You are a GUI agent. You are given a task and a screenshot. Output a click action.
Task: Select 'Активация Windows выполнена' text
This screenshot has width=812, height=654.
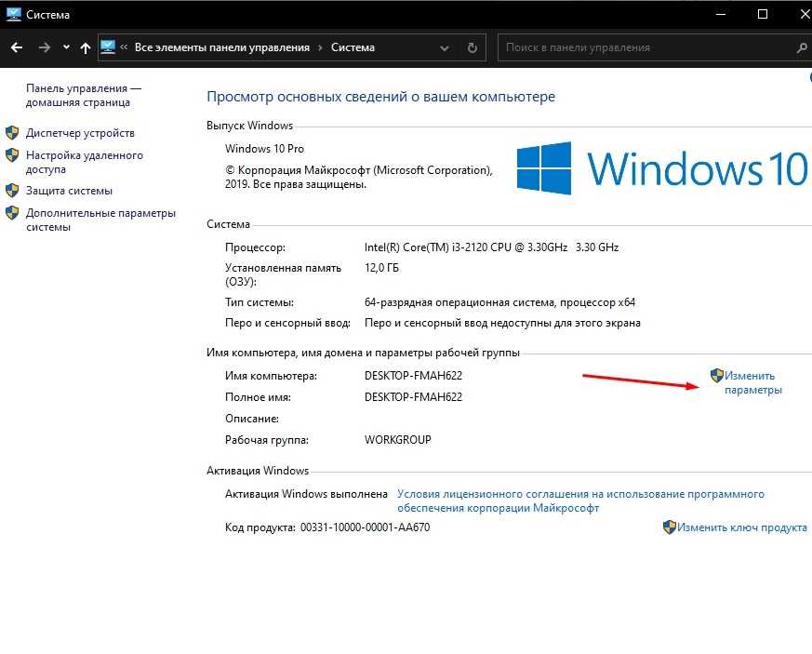pyautogui.click(x=306, y=494)
